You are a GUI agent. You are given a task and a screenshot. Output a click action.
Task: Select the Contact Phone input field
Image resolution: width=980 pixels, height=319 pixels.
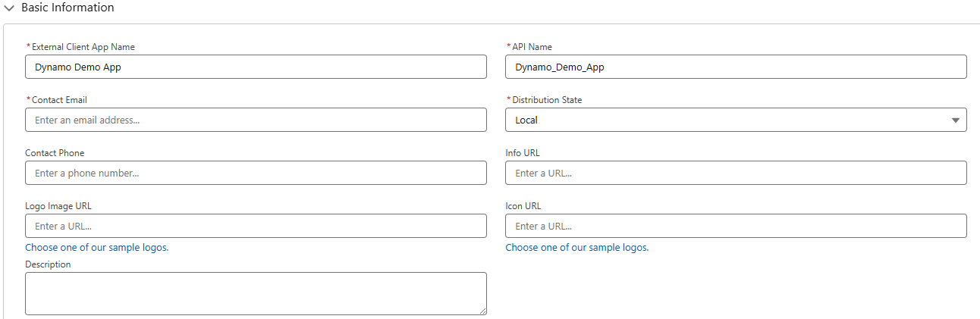point(256,173)
